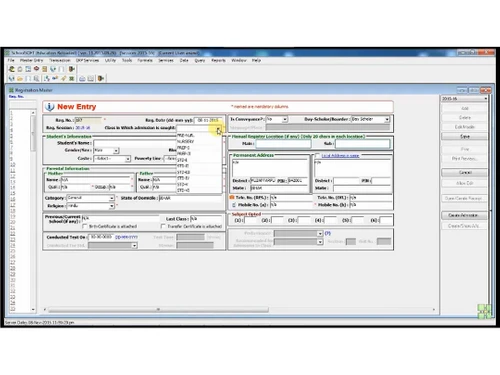Click the Print Preview button
Screen dimensions: 500x375
tap(464, 158)
